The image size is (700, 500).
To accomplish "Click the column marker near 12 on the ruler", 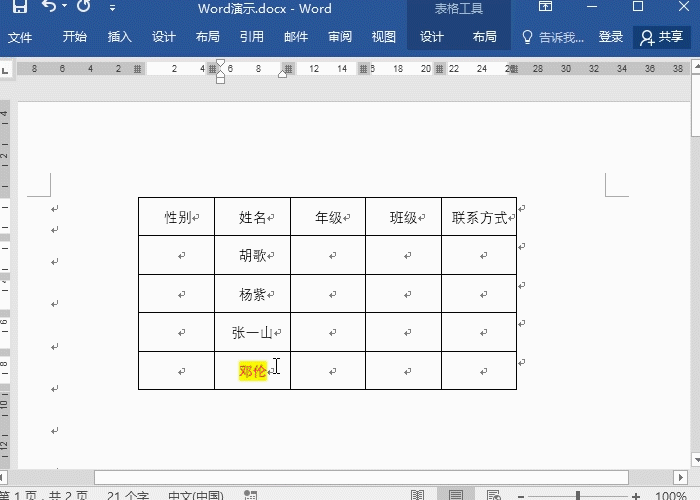I will pos(288,69).
